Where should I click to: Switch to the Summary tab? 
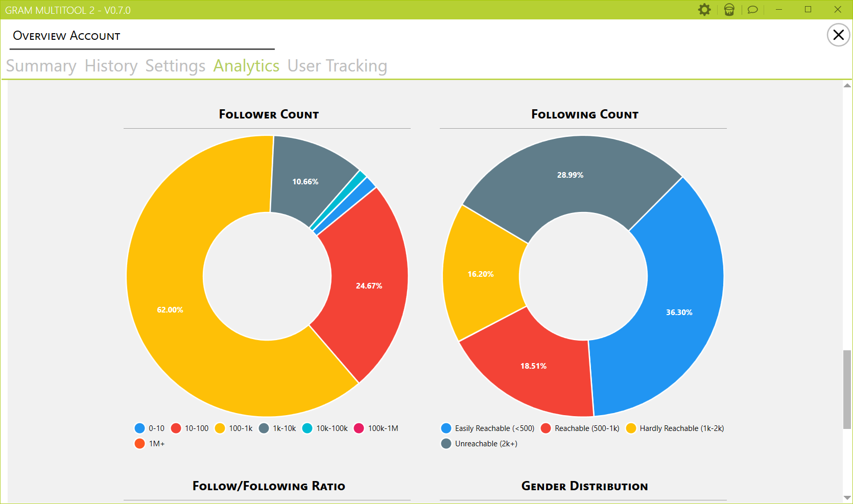click(41, 66)
